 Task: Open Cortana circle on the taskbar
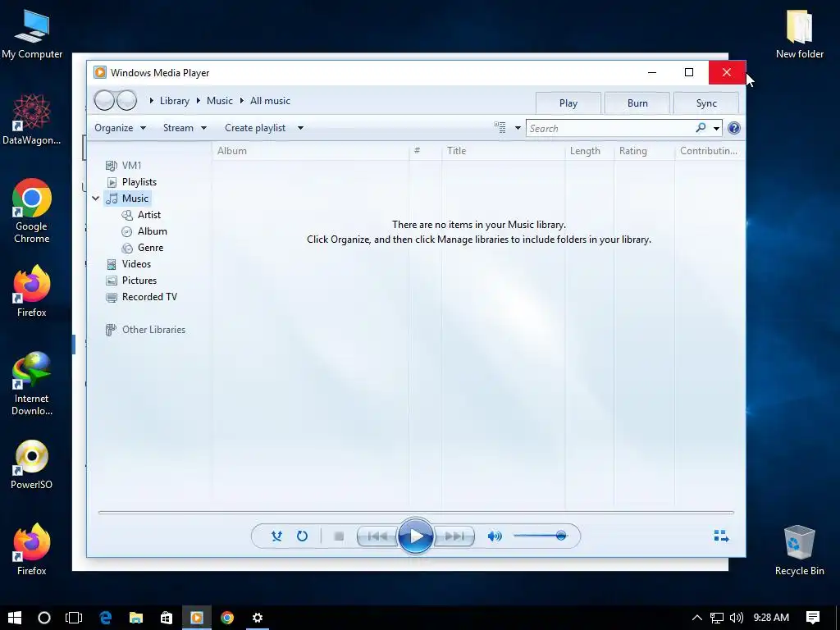44,618
